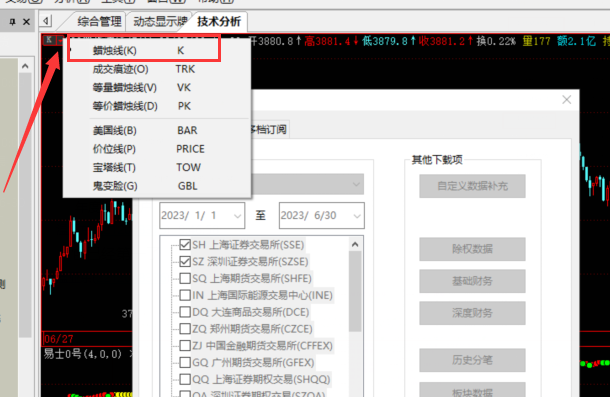Click 深度财务 button
The width and height of the screenshot is (610, 397).
(x=472, y=313)
